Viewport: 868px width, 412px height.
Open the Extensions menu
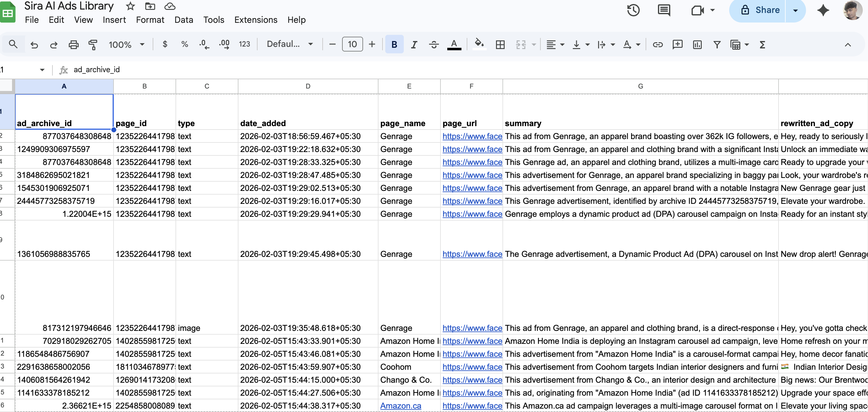[256, 20]
